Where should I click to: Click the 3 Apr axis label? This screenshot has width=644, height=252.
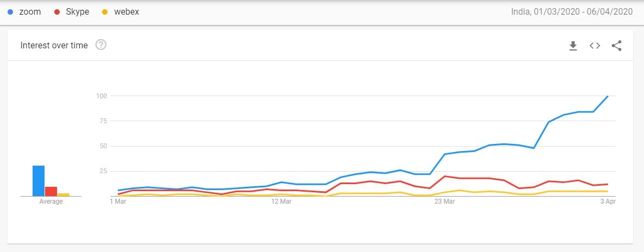(x=608, y=202)
